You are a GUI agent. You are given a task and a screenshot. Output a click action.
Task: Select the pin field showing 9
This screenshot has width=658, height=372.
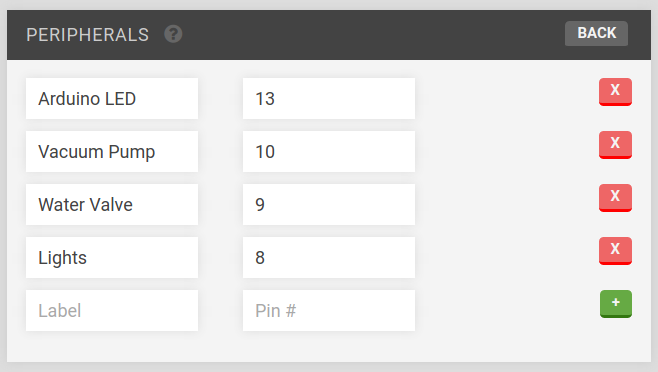click(x=329, y=204)
